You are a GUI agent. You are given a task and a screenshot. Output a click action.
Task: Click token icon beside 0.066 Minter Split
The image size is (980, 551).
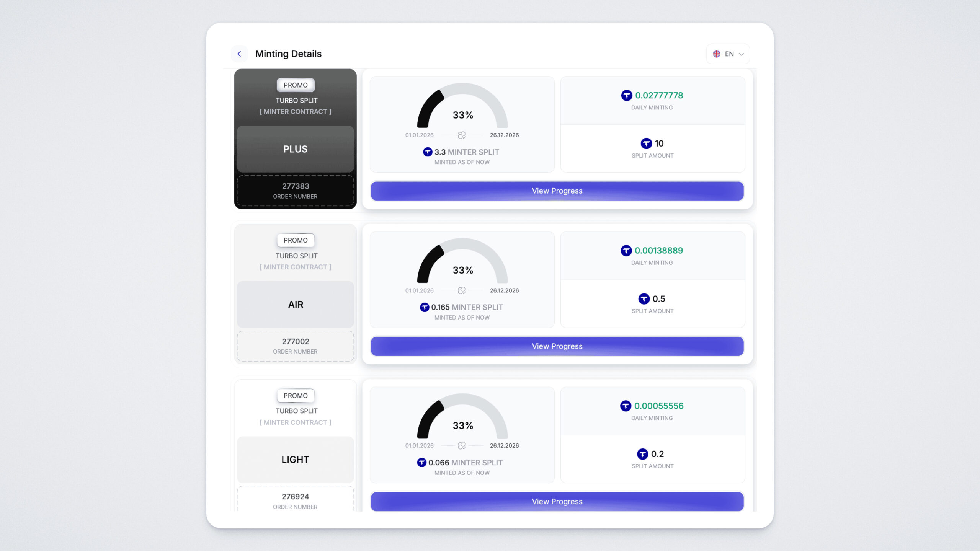[421, 463]
